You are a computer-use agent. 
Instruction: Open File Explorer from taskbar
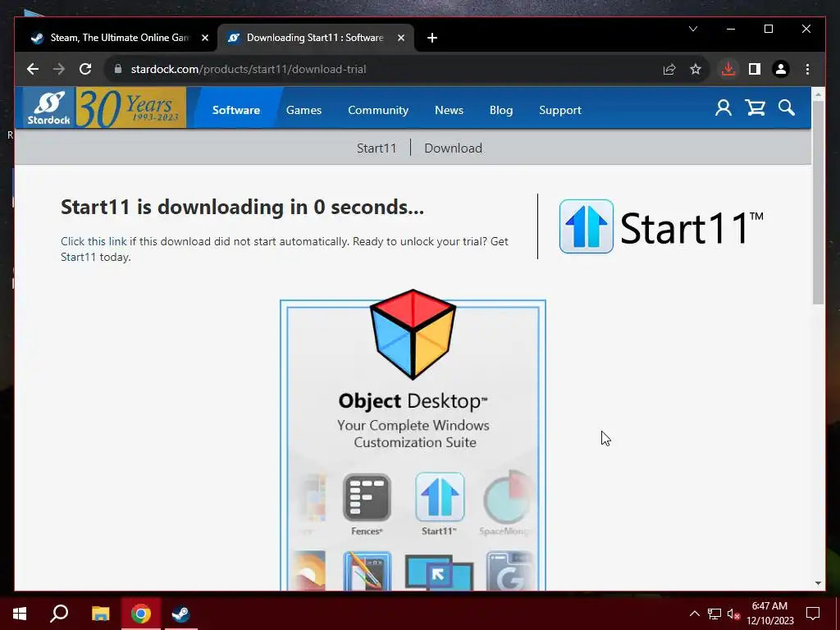pos(100,614)
